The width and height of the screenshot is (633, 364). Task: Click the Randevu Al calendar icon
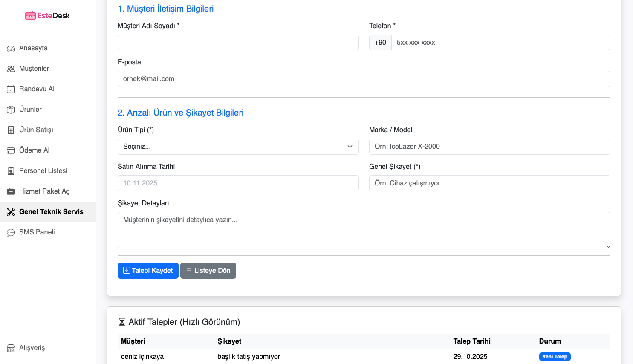(11, 90)
